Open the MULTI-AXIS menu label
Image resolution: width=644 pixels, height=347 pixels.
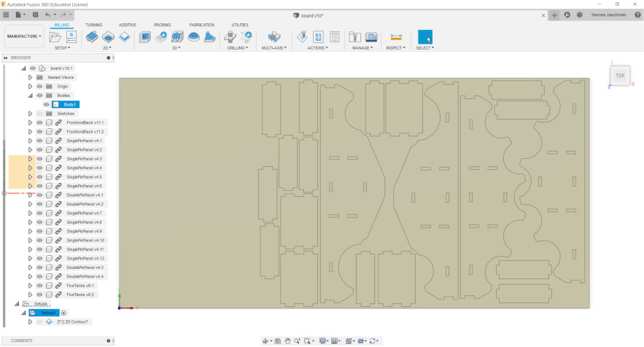(x=274, y=48)
